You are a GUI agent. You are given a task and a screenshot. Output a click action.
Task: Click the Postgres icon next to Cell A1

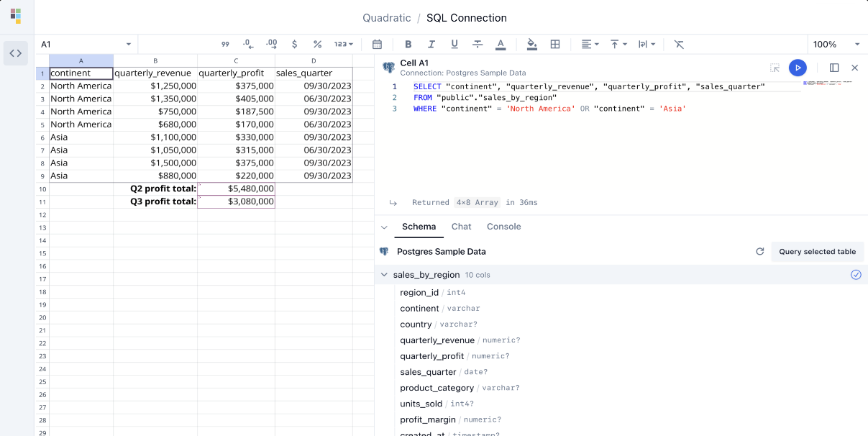coord(388,68)
